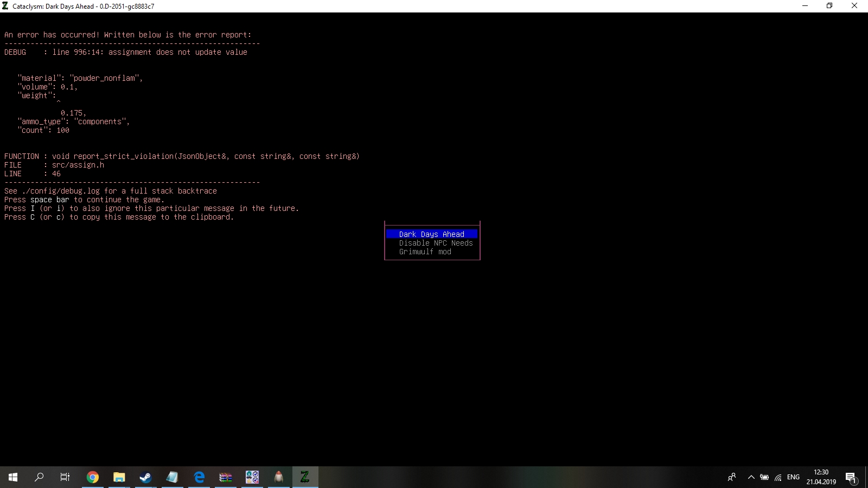Open the taskbar Search icon

coord(39,477)
